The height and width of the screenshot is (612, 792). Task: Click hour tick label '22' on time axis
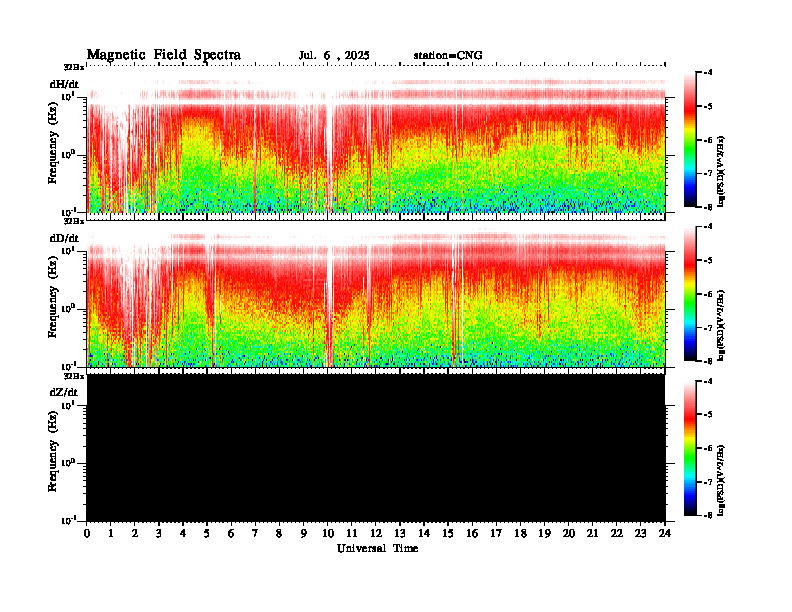pyautogui.click(x=617, y=533)
